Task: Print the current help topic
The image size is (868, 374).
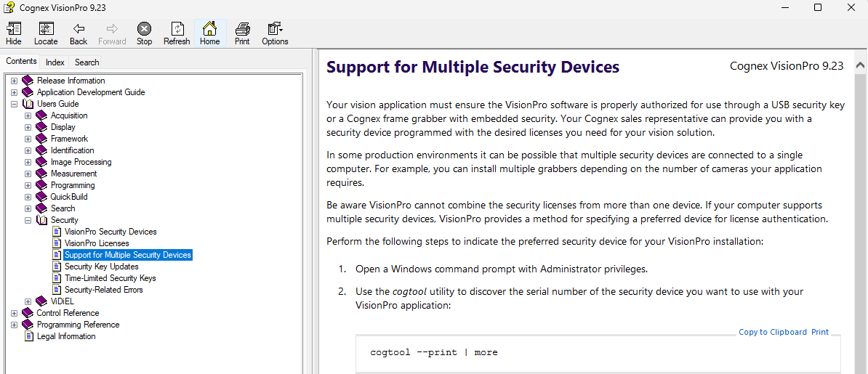Action: (x=242, y=33)
